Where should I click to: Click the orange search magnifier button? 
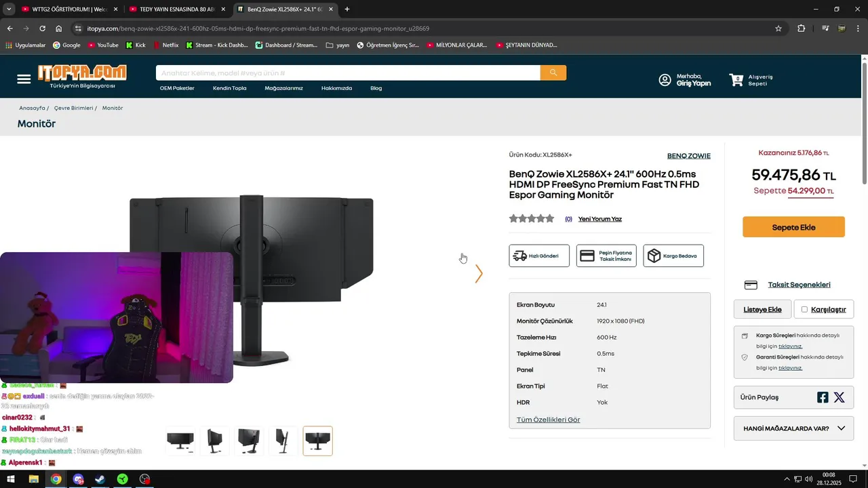553,73
